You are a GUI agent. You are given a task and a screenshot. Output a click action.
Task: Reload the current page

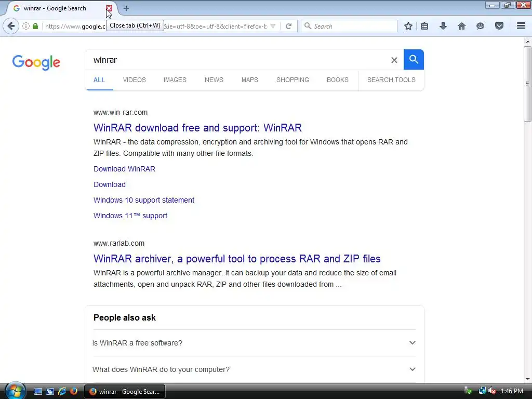[288, 26]
